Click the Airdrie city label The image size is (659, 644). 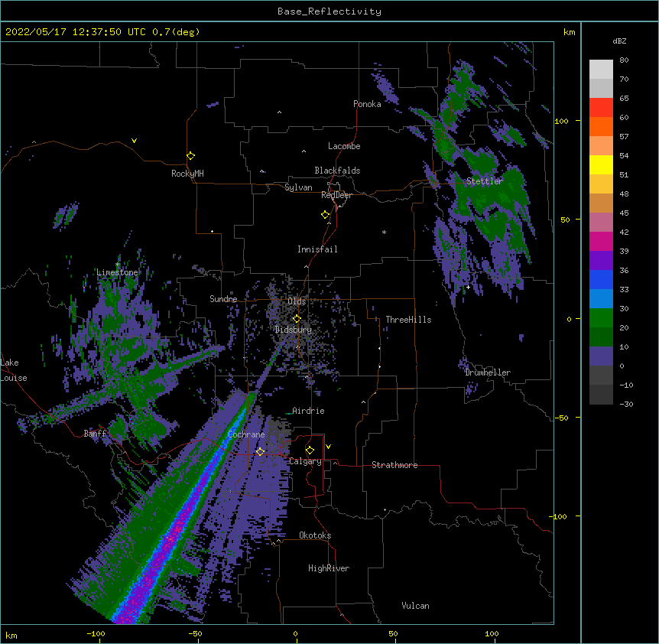pyautogui.click(x=308, y=411)
